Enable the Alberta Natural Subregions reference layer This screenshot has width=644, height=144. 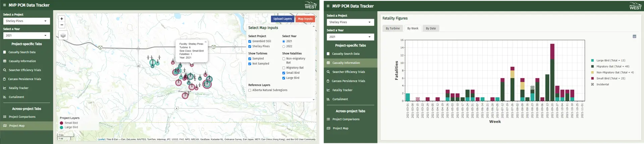point(250,90)
